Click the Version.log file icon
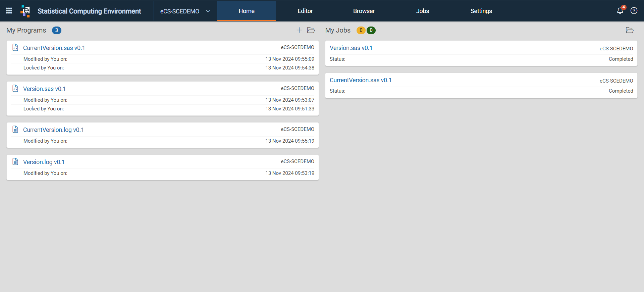Screen dimensions: 644x292 pos(15,162)
